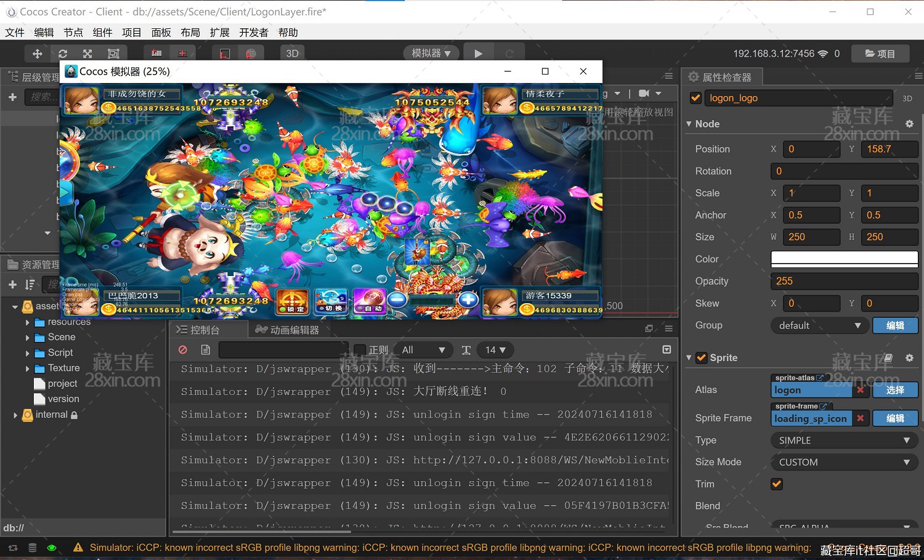
Task: Remove the logon Atlas reference
Action: pyautogui.click(x=861, y=390)
